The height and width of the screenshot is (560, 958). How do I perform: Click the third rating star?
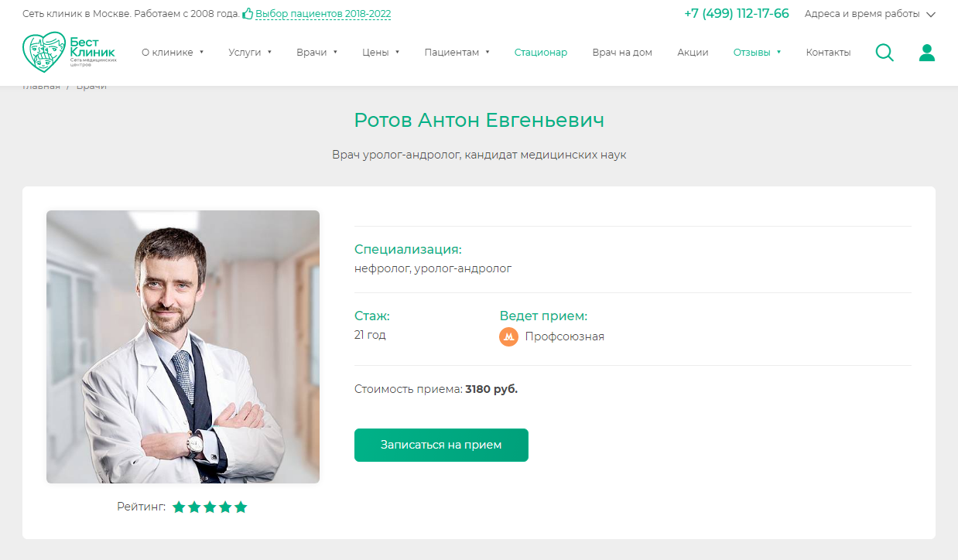tap(210, 507)
